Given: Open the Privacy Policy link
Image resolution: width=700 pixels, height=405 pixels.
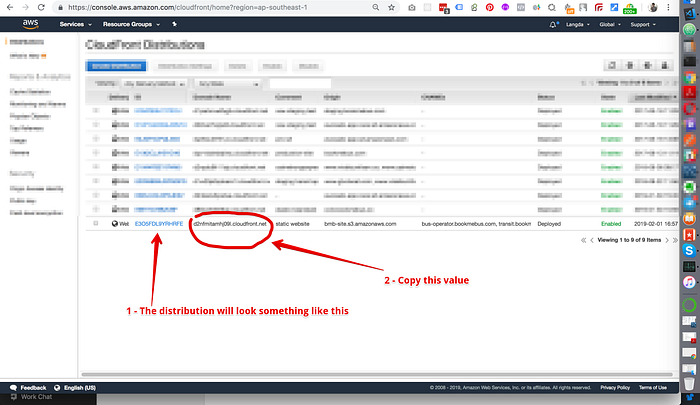Looking at the screenshot, I should [615, 388].
